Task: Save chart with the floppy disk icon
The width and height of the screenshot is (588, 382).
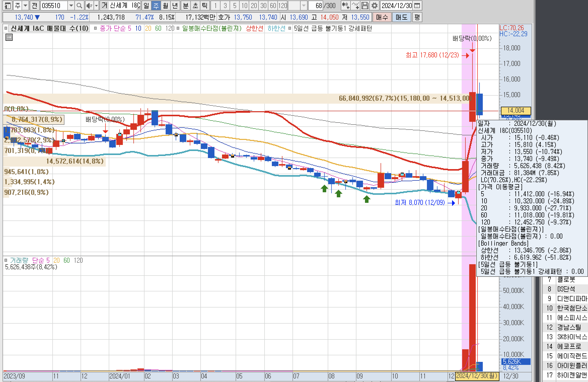Action: coord(365,6)
